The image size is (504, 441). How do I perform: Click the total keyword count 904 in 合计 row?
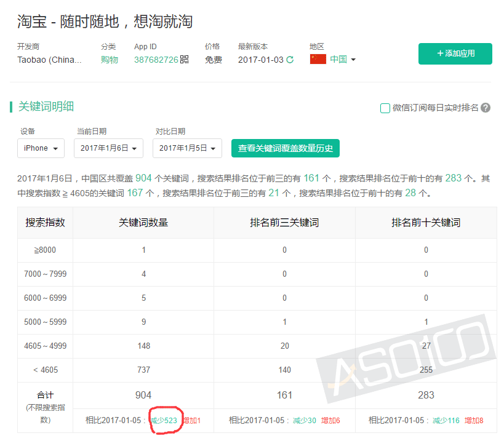pyautogui.click(x=143, y=395)
